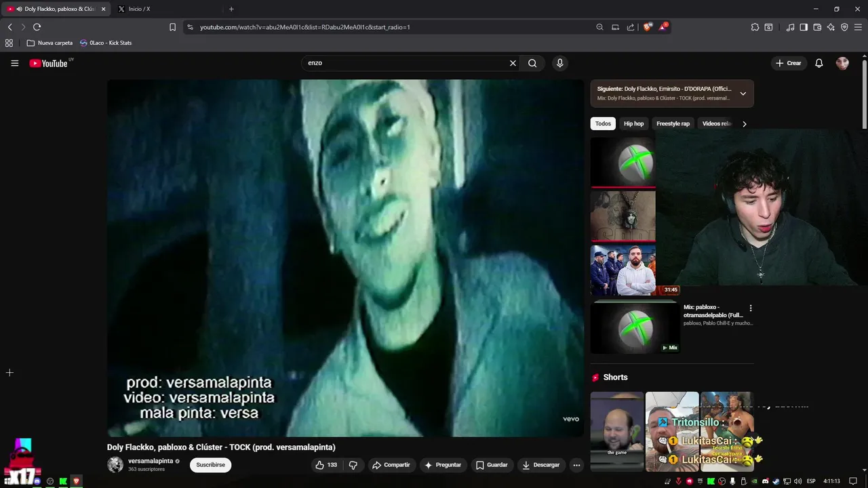Open Brave Rewards triangle icon
The image size is (868, 488).
[x=663, y=27]
